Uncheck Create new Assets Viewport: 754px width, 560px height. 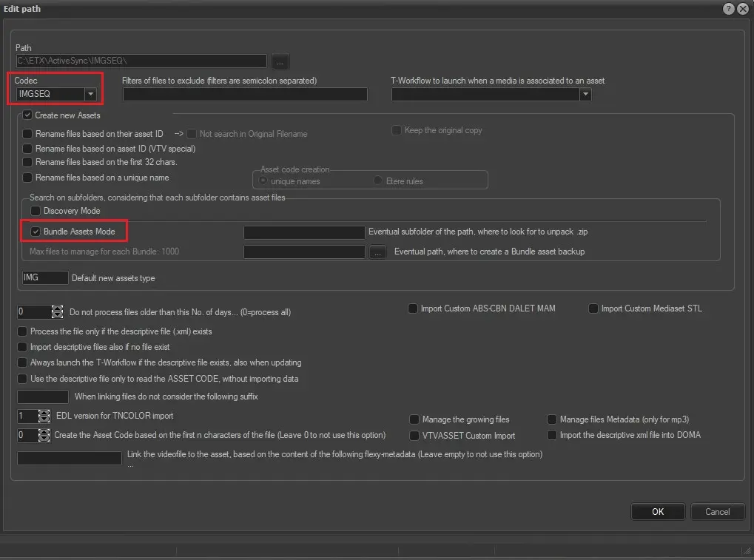point(27,115)
